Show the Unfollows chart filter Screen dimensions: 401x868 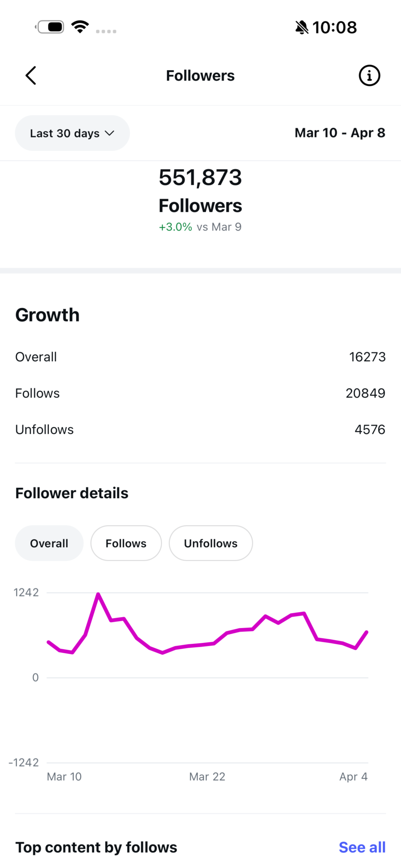tap(210, 543)
